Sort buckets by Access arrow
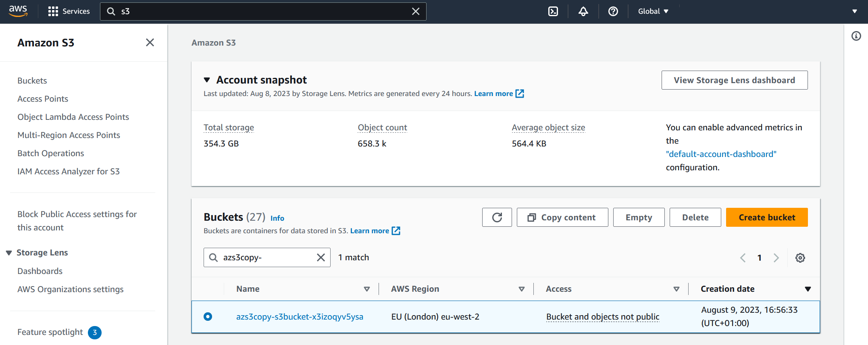This screenshot has height=345, width=868. pyautogui.click(x=676, y=289)
